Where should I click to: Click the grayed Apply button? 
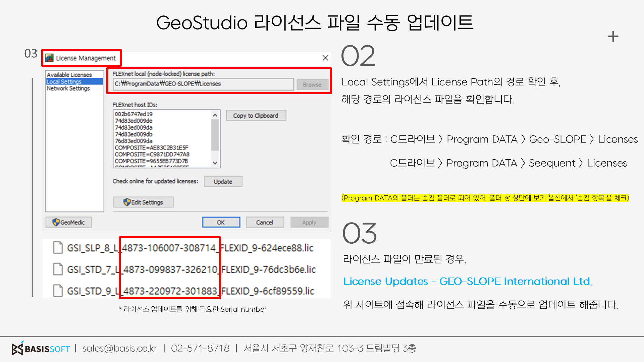pyautogui.click(x=309, y=222)
